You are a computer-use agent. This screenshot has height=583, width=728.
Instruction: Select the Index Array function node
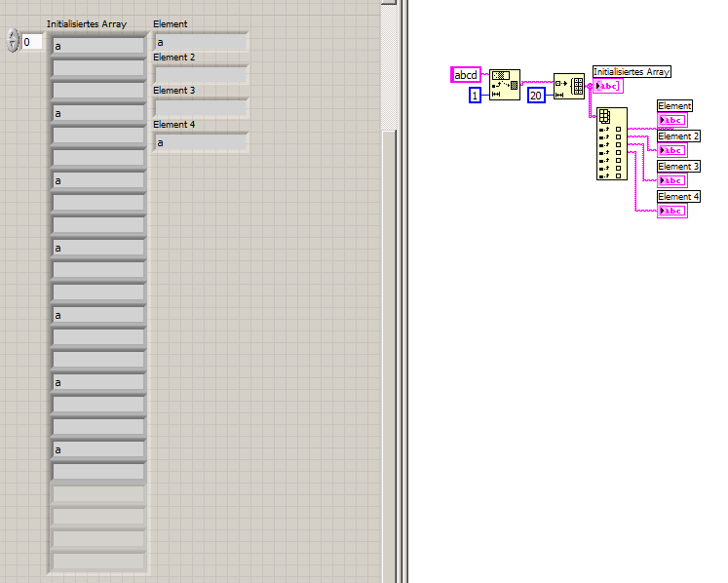point(612,144)
